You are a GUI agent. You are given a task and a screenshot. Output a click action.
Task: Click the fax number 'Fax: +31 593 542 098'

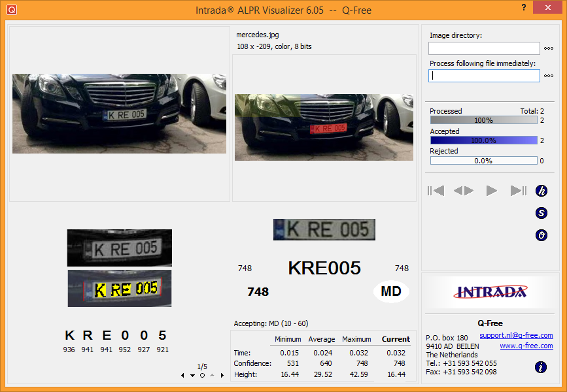point(462,372)
